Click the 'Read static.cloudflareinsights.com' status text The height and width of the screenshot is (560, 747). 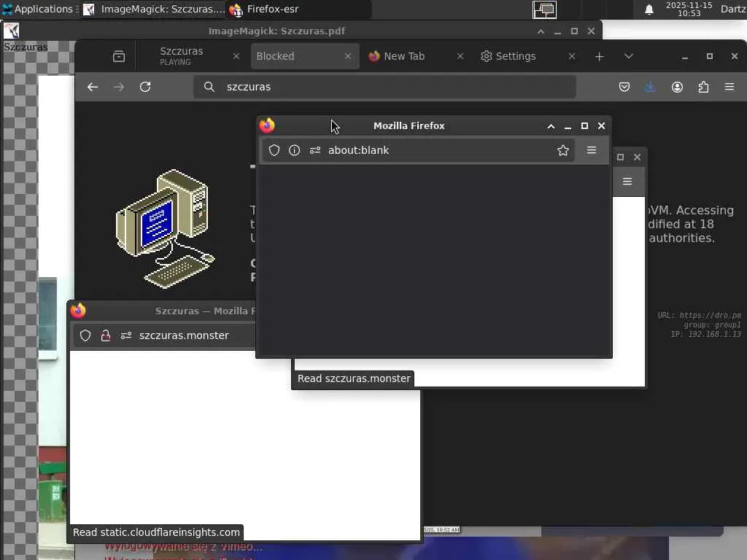156,532
